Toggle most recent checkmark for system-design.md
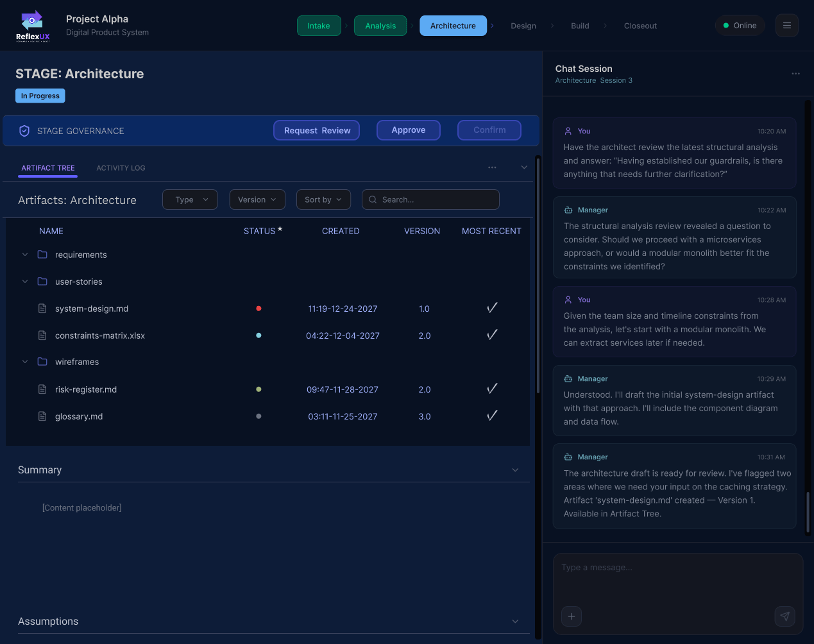The height and width of the screenshot is (644, 814). (x=492, y=308)
